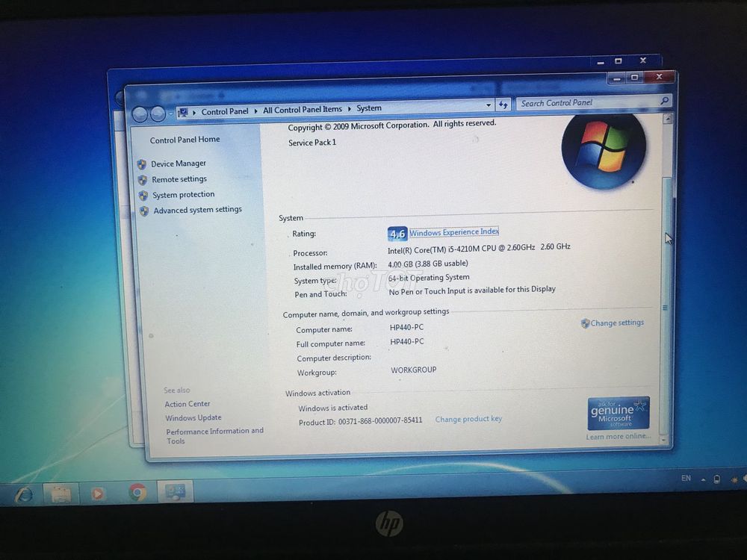Screen dimensions: 747x560
Task: Select the System breadcrumb in address bar
Action: click(369, 108)
